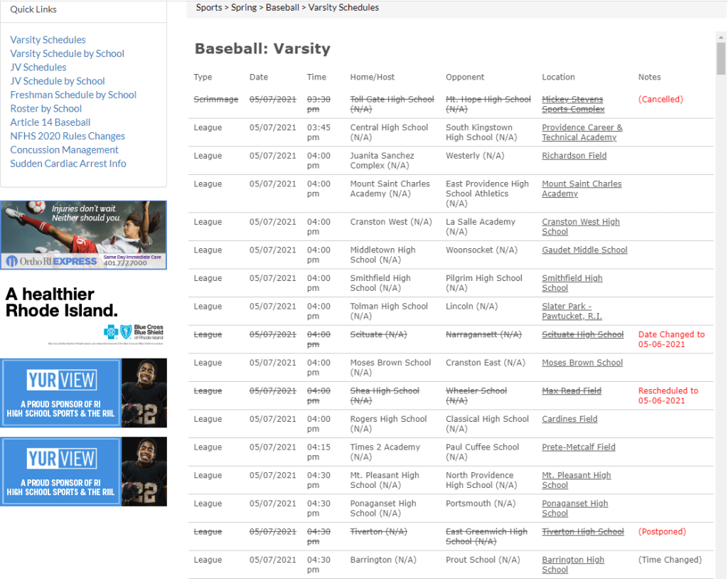This screenshot has width=728, height=579.
Task: Open Sudden Cardiac Arrest Info link
Action: [x=68, y=164]
